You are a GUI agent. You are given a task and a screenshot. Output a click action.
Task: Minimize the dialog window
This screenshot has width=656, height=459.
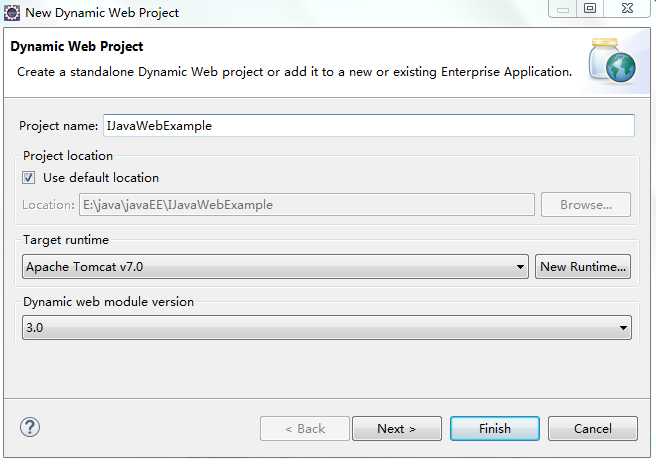[x=563, y=8]
